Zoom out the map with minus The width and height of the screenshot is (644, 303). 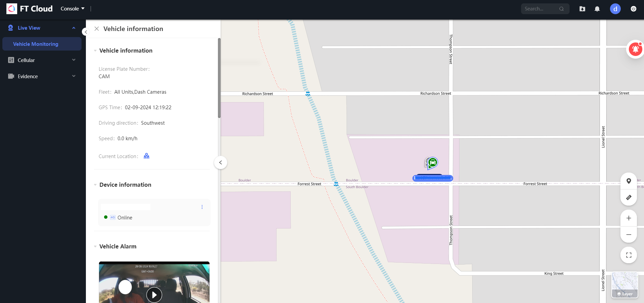(629, 234)
